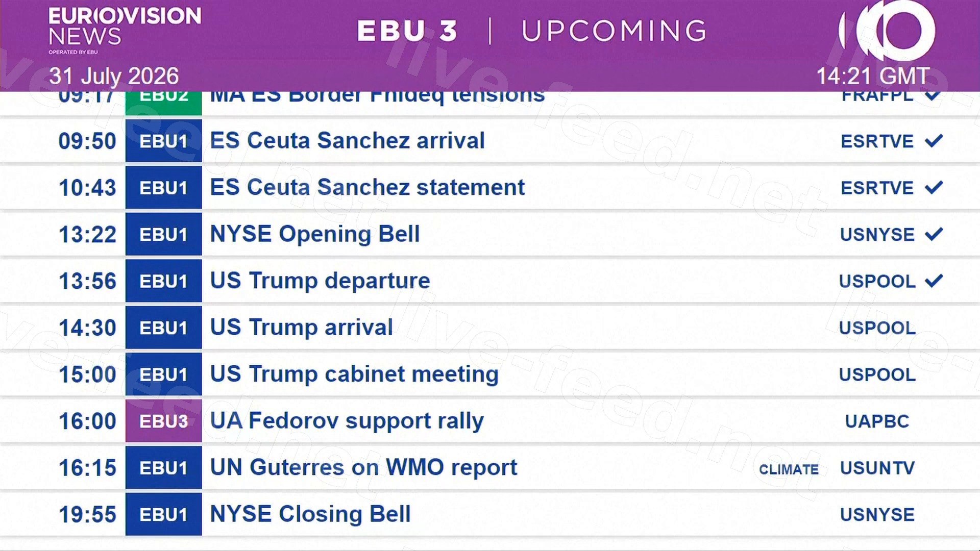980x551 pixels.
Task: Click the EBU1 badge for NYSE Closing Bell
Action: pos(164,514)
